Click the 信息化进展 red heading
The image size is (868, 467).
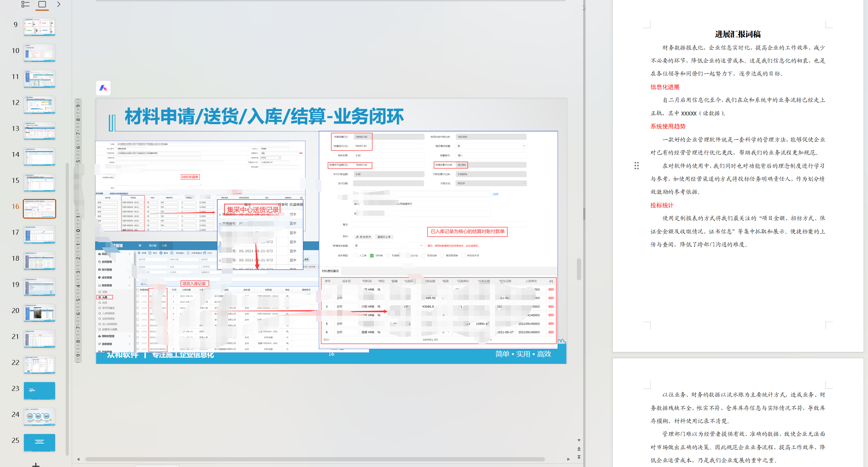(x=665, y=87)
